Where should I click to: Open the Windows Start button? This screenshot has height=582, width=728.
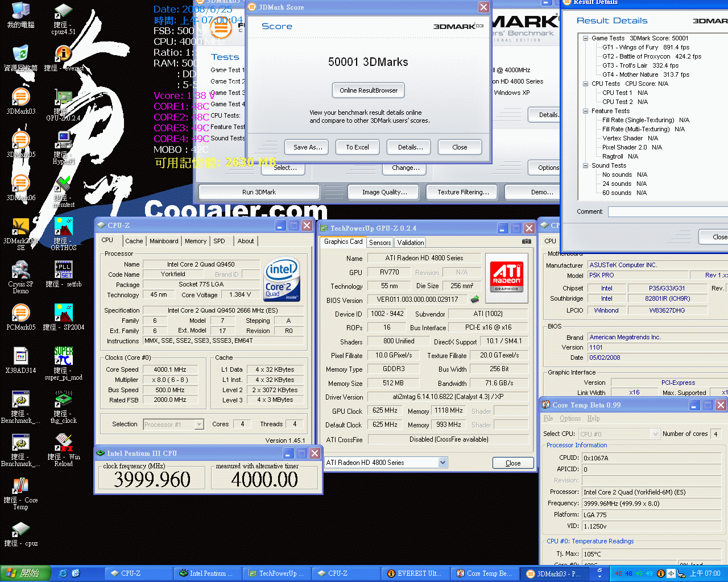coord(25,573)
